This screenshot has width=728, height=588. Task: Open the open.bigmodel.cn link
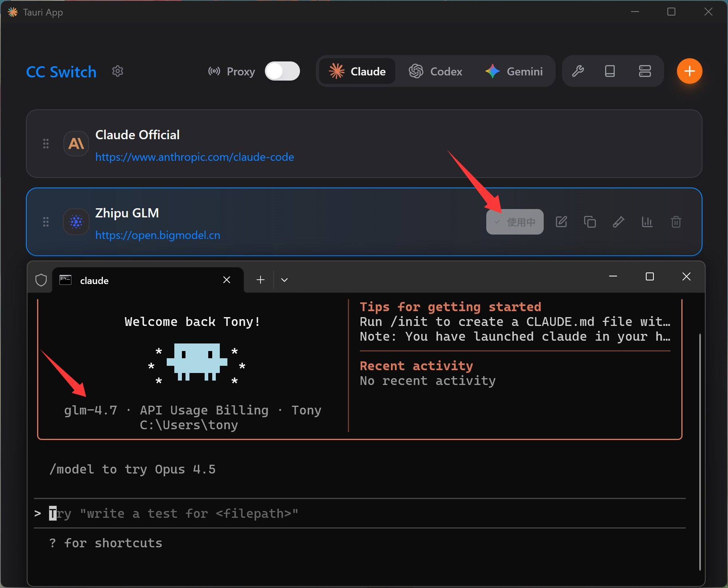(158, 235)
